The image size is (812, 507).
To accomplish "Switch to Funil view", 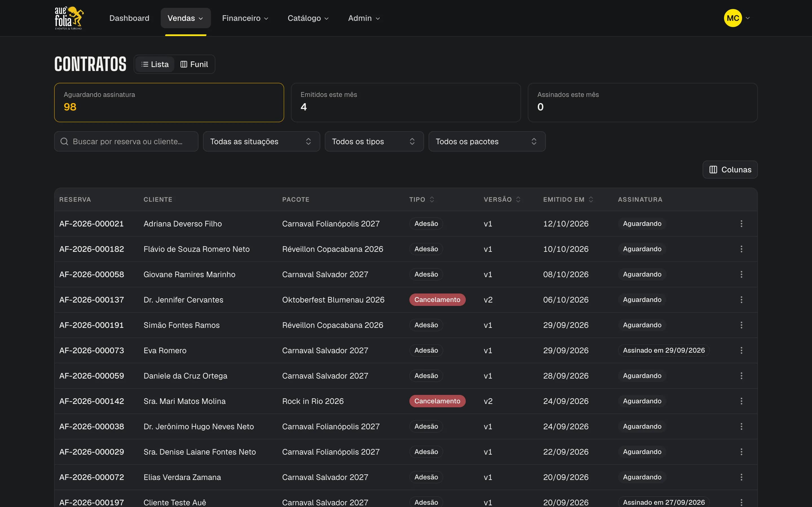I will coord(194,65).
